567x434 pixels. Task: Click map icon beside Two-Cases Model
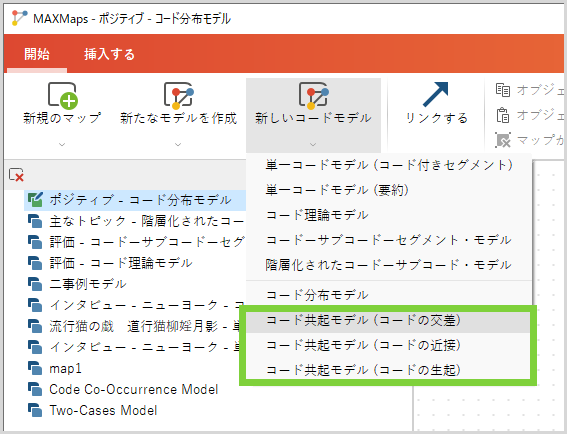tap(35, 410)
